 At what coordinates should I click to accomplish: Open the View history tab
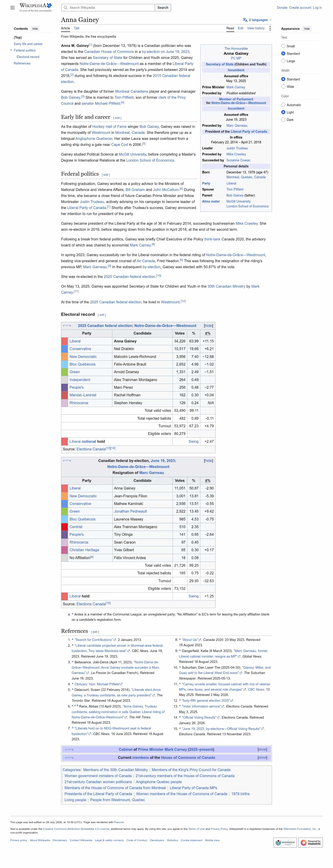point(256,28)
